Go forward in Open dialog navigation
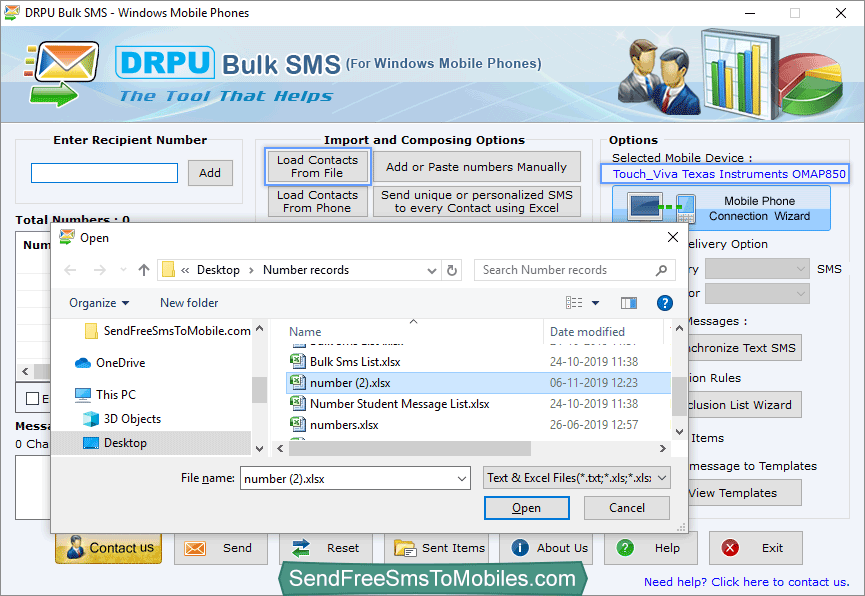Screen dimensions: 865x596 pyautogui.click(x=100, y=270)
